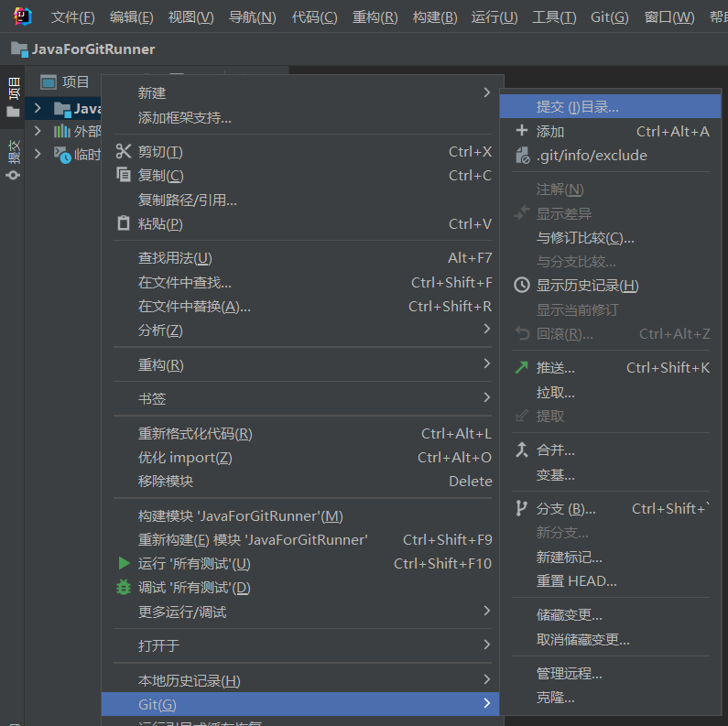Image resolution: width=728 pixels, height=726 pixels.
Task: Click the green push arrow icon
Action: coord(522,367)
